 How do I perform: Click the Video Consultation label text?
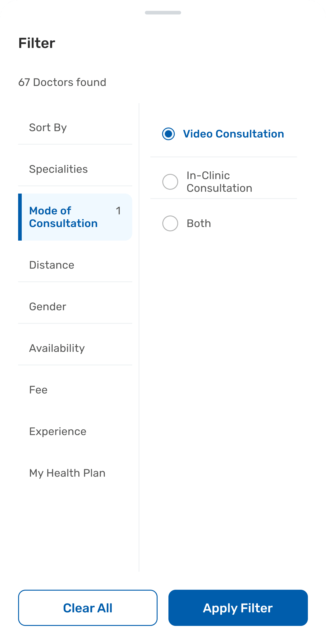click(233, 134)
